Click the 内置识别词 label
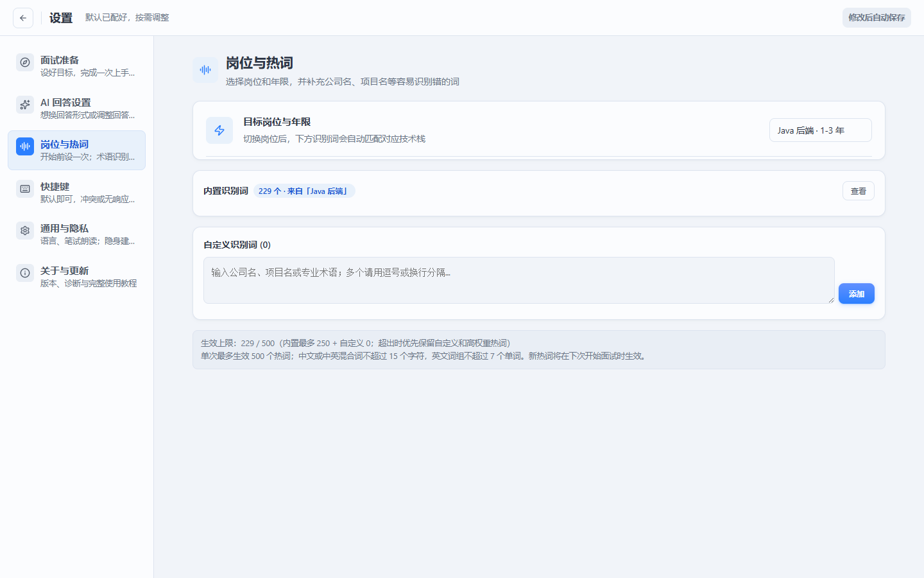The image size is (924, 578). (226, 191)
